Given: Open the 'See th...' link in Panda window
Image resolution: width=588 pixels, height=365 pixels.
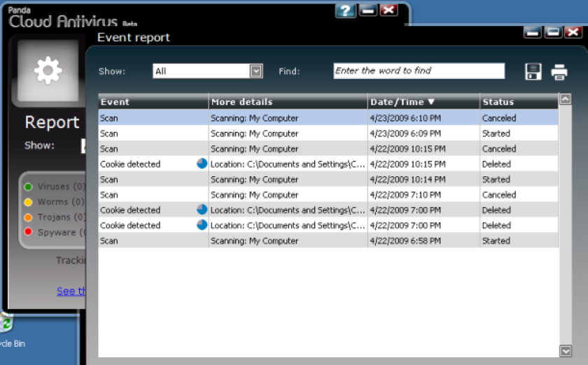Looking at the screenshot, I should coord(71,291).
